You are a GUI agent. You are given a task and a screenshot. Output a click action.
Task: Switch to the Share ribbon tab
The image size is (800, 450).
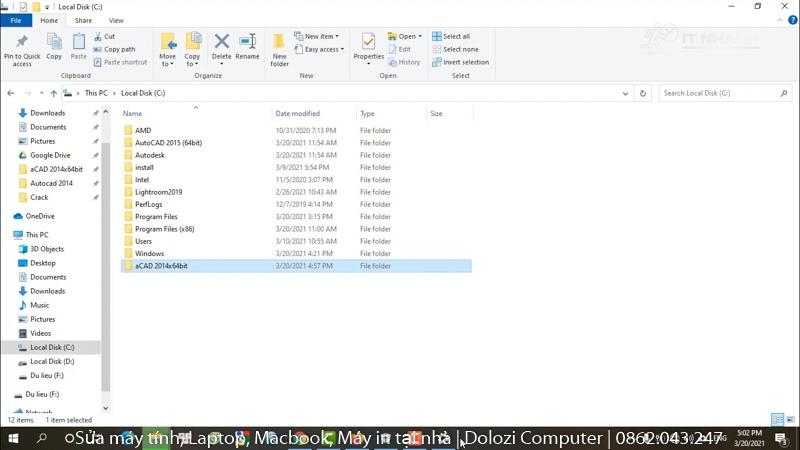coord(83,20)
